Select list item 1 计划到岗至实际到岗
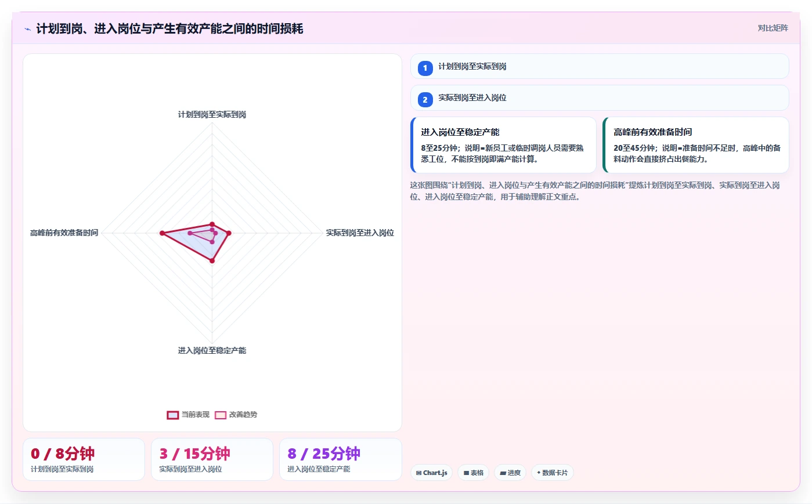This screenshot has height=504, width=812. coord(600,66)
